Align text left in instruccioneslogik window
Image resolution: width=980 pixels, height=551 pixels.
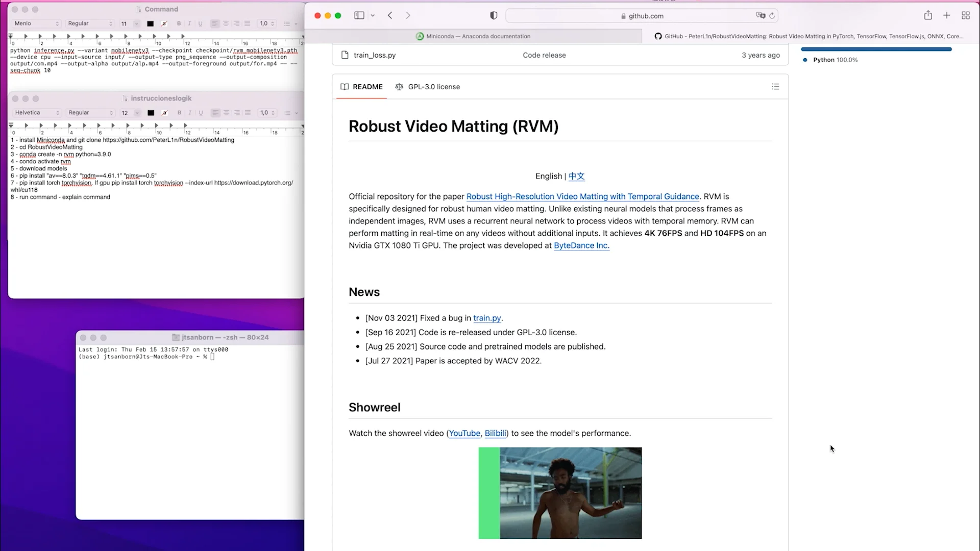[x=215, y=113]
